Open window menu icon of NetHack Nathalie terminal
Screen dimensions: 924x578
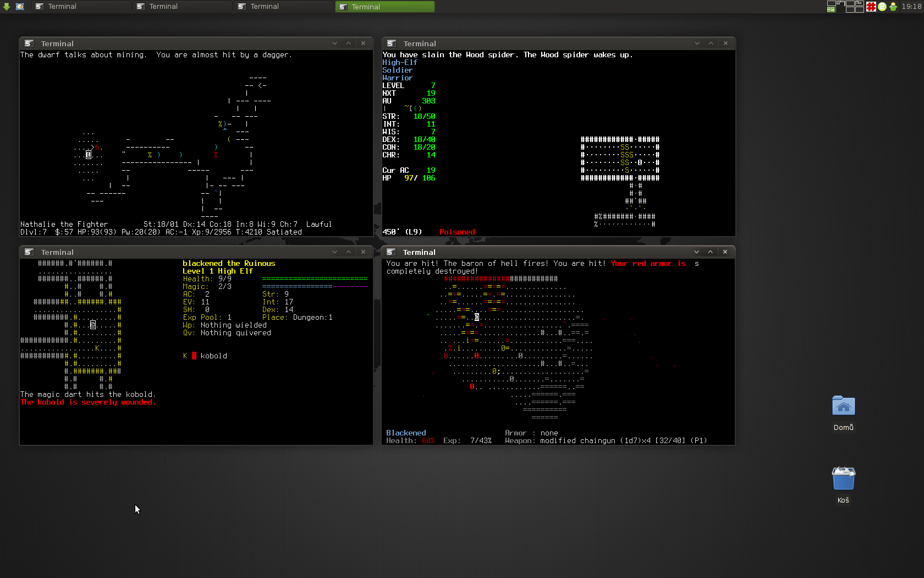tap(29, 43)
